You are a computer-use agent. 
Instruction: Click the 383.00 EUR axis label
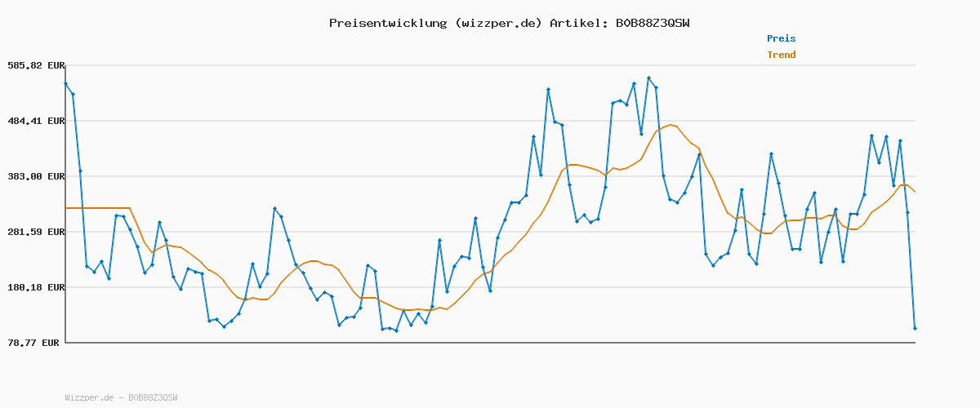[x=35, y=176]
